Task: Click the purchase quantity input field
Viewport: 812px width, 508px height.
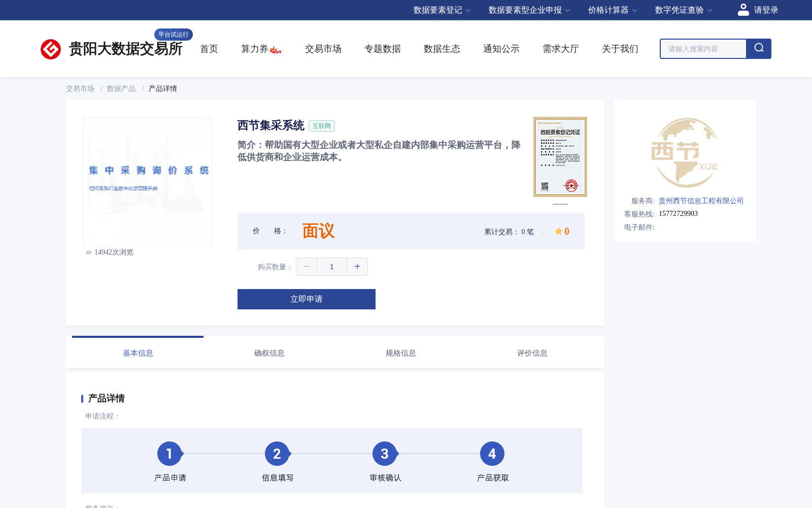Action: (x=332, y=267)
